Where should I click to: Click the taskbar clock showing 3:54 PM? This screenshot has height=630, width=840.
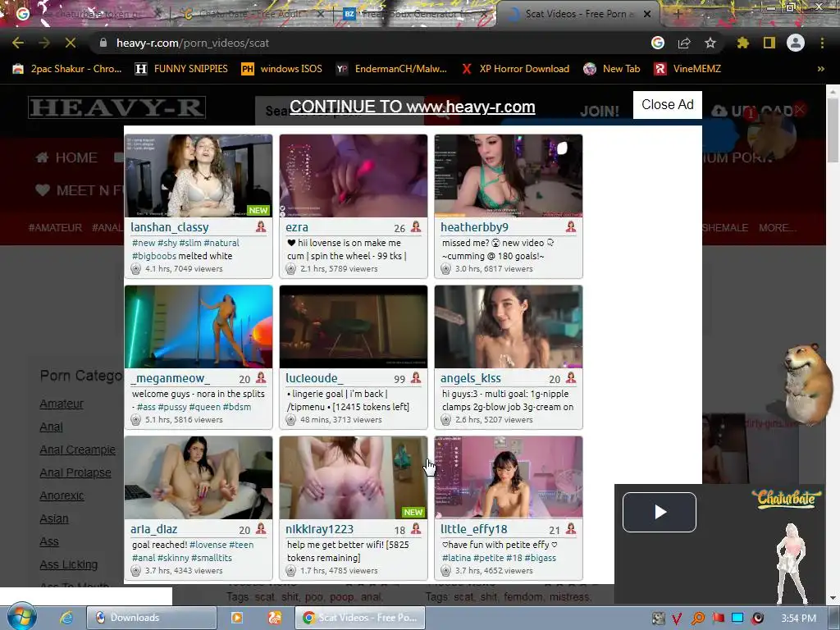798,619
